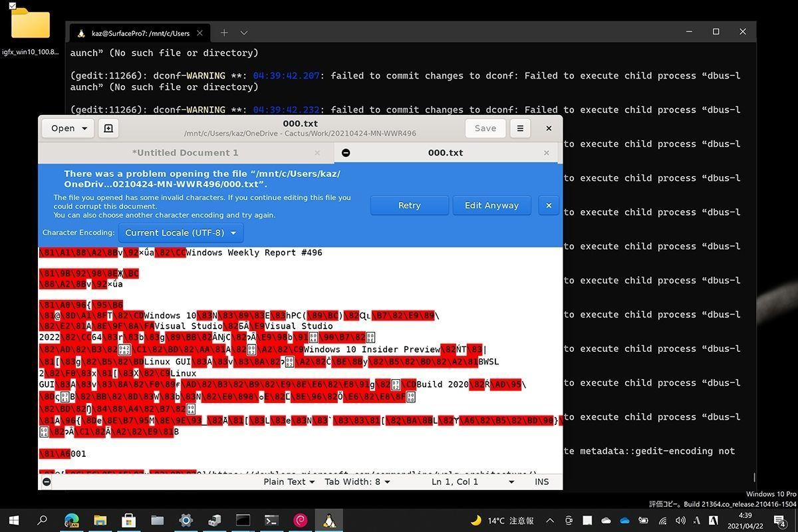The width and height of the screenshot is (798, 532).
Task: Click Retry in the file error bar
Action: point(409,205)
